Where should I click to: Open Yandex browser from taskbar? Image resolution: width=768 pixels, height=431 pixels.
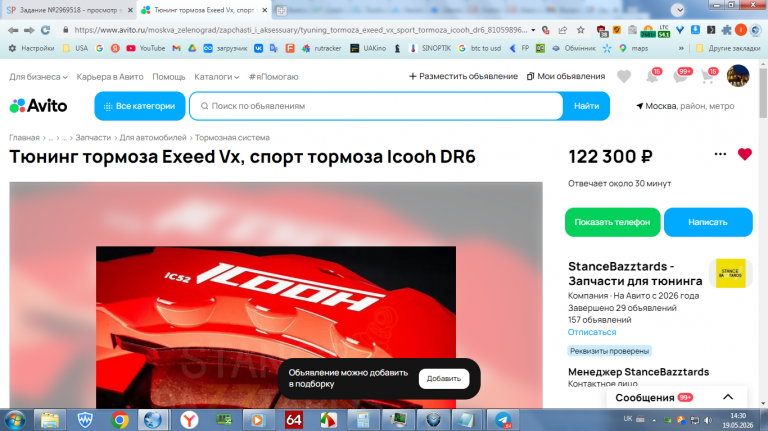point(189,420)
